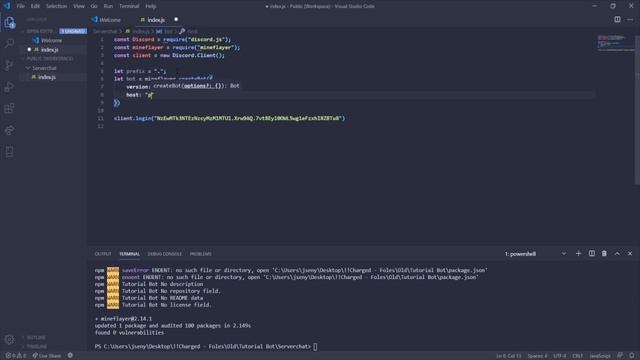Switch to Problems panel tab
The image size is (640, 360).
200,254
